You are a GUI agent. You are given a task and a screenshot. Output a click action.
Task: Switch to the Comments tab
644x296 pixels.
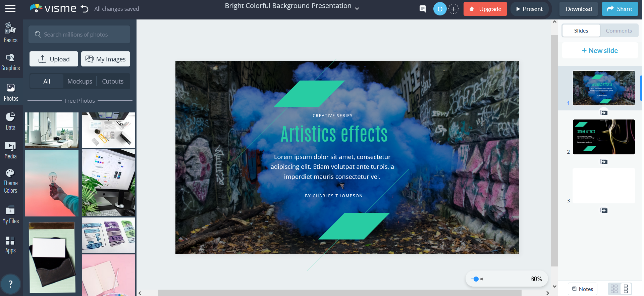coord(619,31)
